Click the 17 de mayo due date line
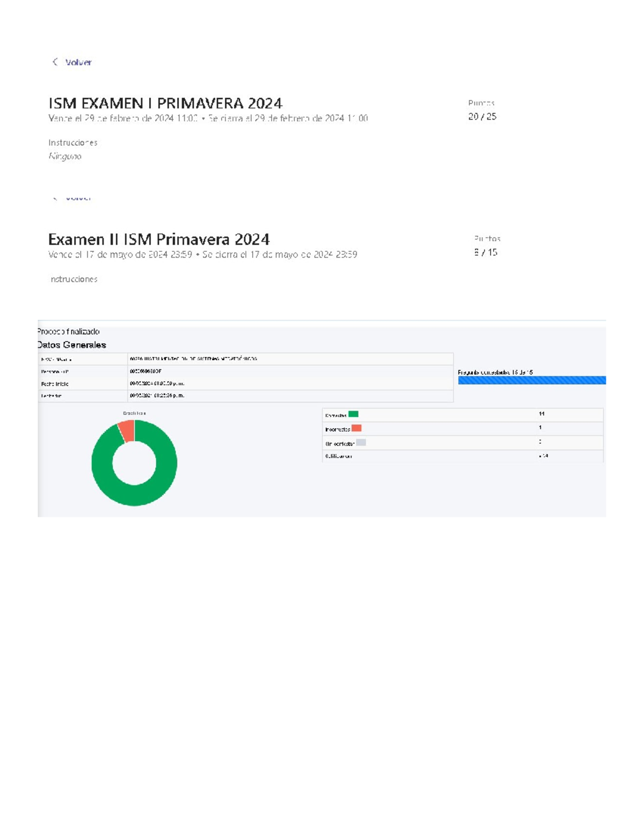This screenshot has width=644, height=834. 202,255
